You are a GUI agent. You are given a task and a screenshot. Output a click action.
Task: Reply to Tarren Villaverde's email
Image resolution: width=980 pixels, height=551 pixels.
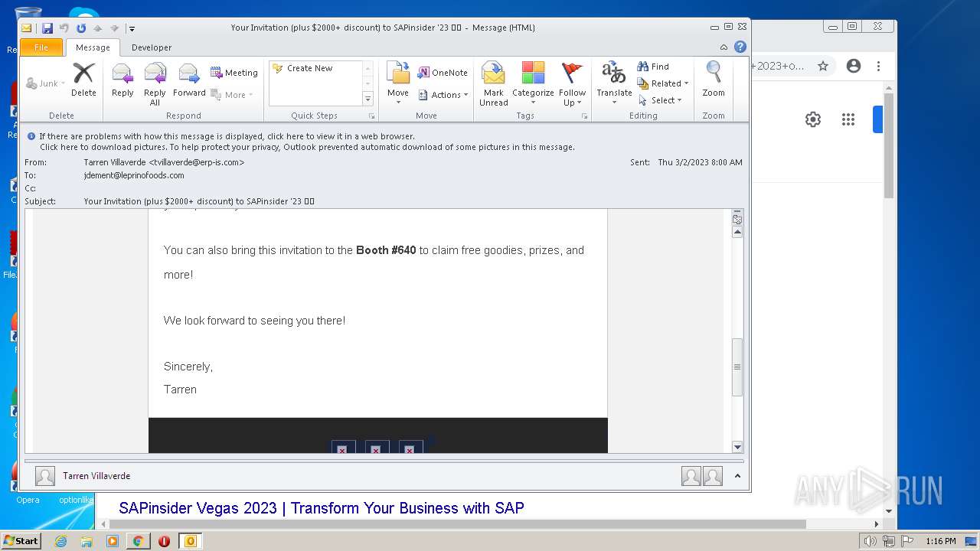[122, 80]
